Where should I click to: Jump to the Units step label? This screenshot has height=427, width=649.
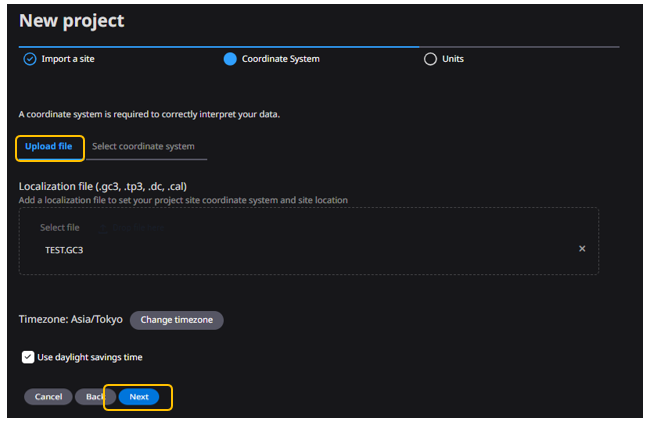(x=453, y=59)
